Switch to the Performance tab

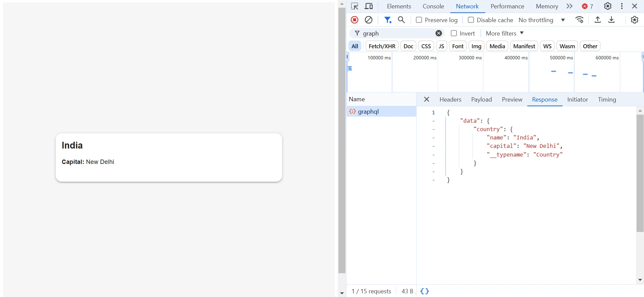507,6
